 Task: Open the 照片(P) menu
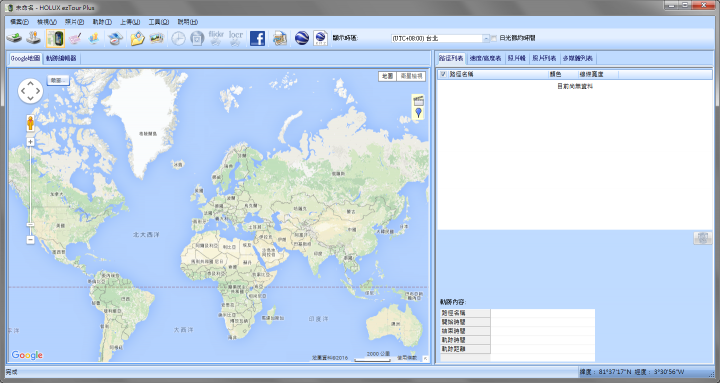74,22
